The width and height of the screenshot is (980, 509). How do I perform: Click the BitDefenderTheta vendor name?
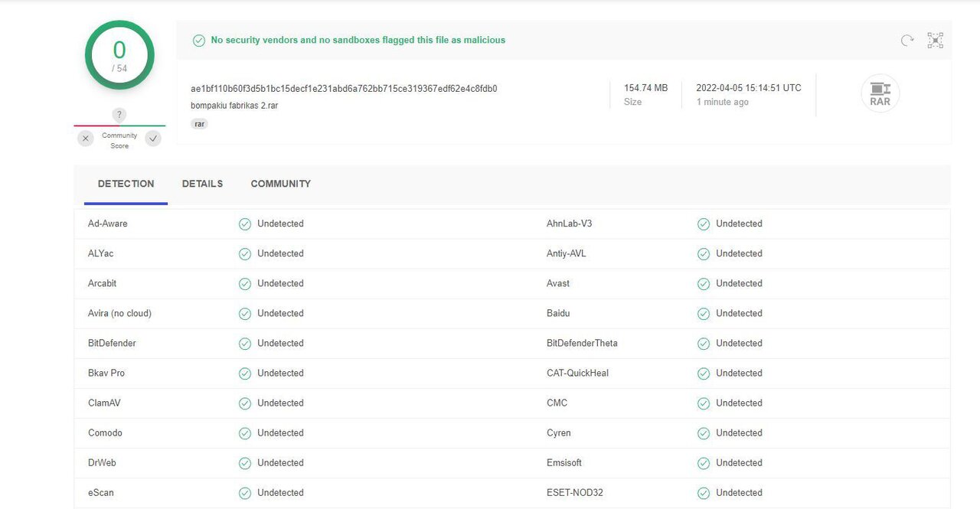[582, 343]
